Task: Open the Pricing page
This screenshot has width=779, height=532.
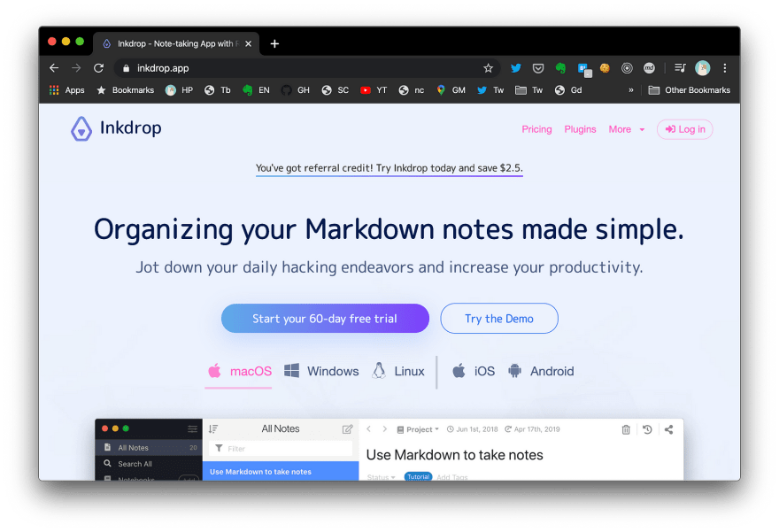Action: tap(536, 129)
